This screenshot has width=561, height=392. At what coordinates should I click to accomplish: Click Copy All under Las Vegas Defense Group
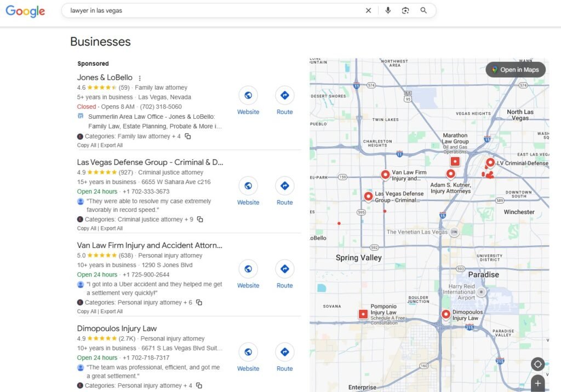[87, 229]
